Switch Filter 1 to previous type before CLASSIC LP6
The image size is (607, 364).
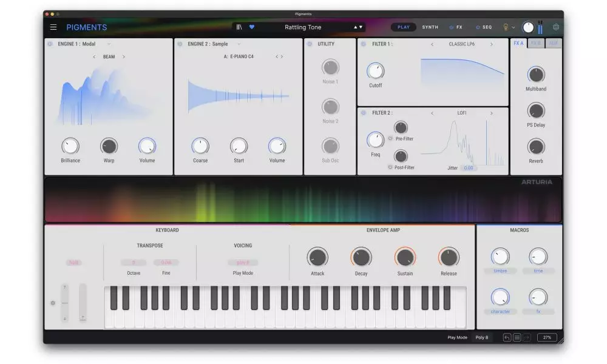point(432,44)
